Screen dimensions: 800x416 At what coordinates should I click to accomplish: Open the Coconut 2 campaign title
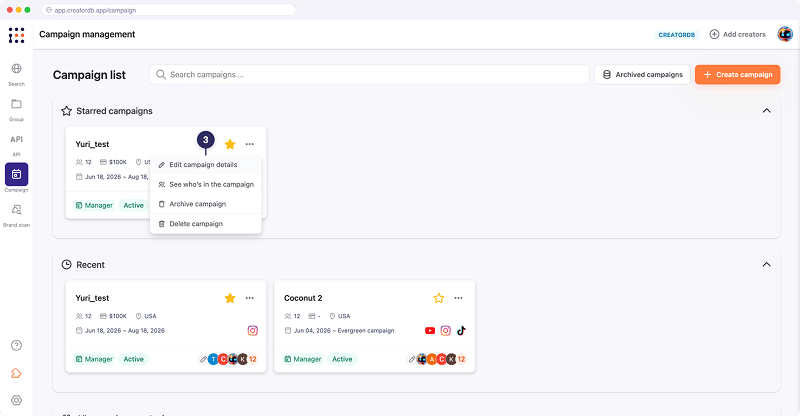coord(303,298)
